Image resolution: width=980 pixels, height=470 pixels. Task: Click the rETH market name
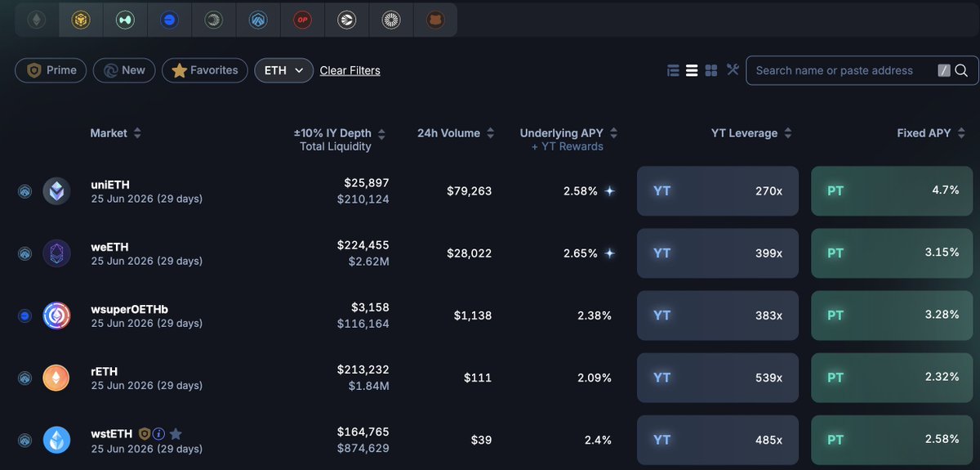click(105, 371)
